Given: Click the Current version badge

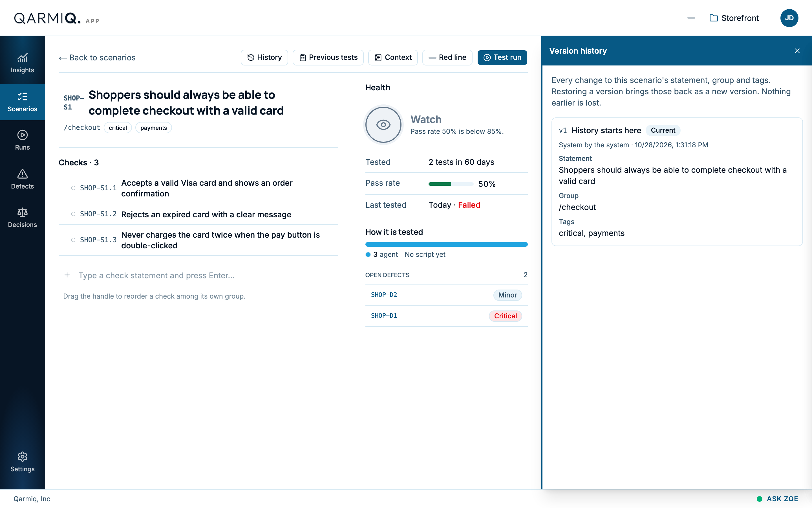Looking at the screenshot, I should [x=663, y=130].
